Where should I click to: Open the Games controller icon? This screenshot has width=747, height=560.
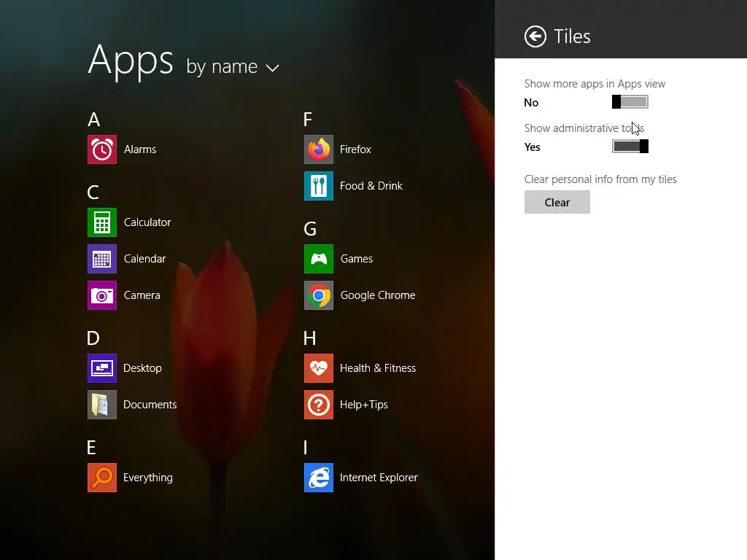(x=319, y=259)
